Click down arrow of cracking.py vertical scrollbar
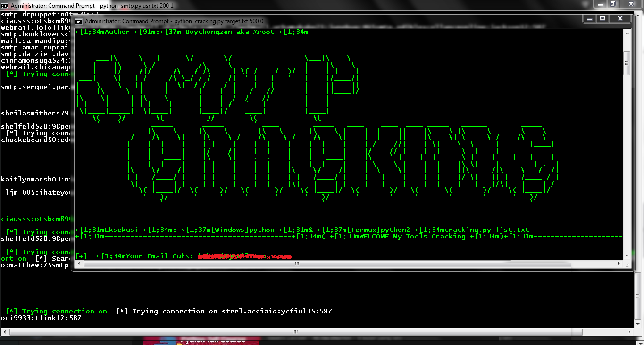Viewport: 644px width, 345px height. [x=627, y=255]
